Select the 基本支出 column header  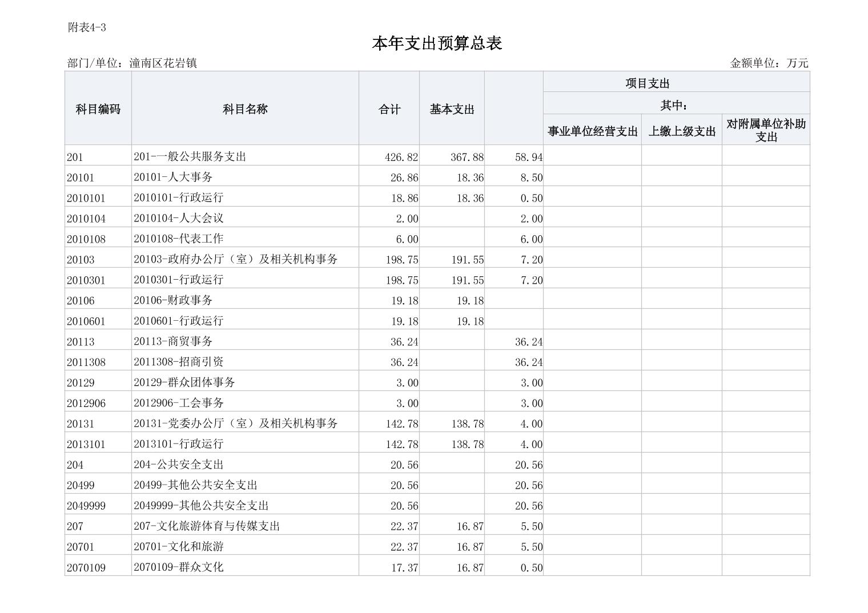pos(452,109)
